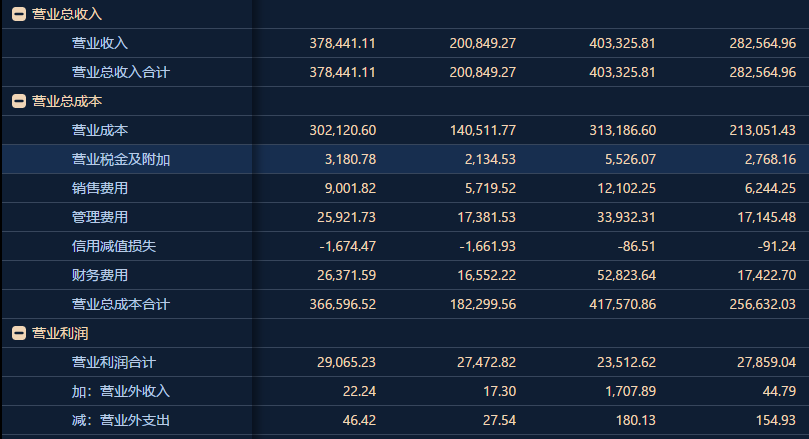The image size is (809, 439).
Task: Collapse the 营业利润 section
Action: coord(19,333)
